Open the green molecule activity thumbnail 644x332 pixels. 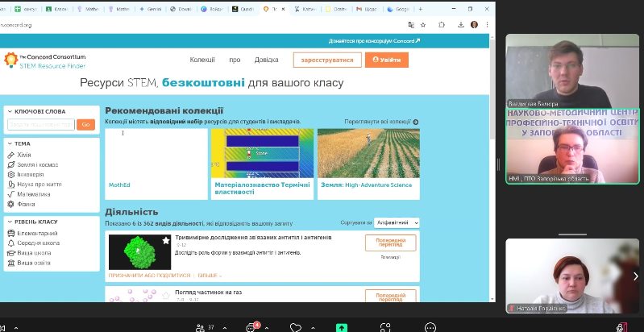click(x=139, y=252)
